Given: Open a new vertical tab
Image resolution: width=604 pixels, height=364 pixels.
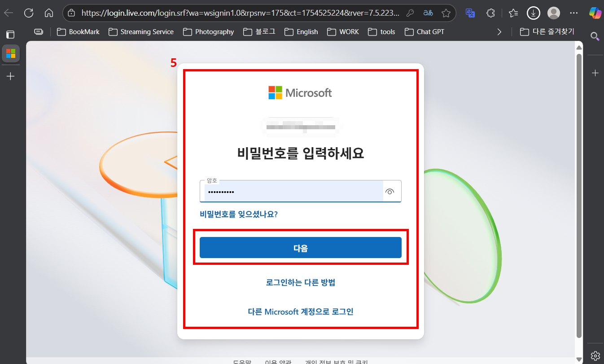Looking at the screenshot, I should [11, 76].
